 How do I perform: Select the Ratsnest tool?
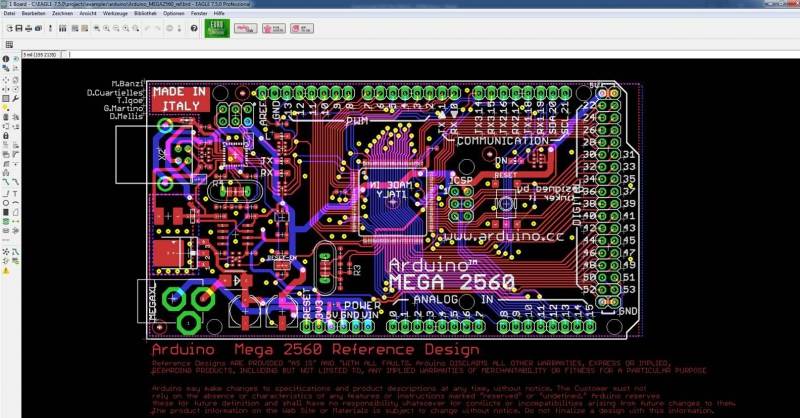tap(6, 252)
